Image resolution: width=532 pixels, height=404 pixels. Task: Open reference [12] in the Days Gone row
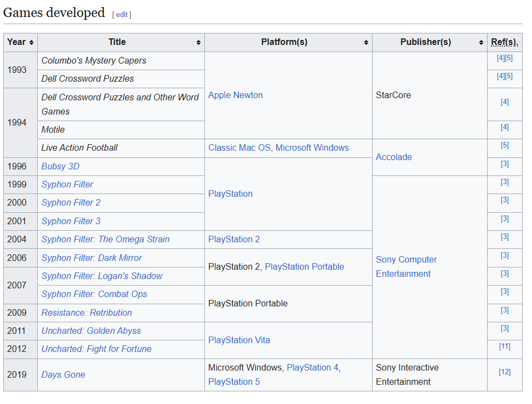click(x=505, y=372)
